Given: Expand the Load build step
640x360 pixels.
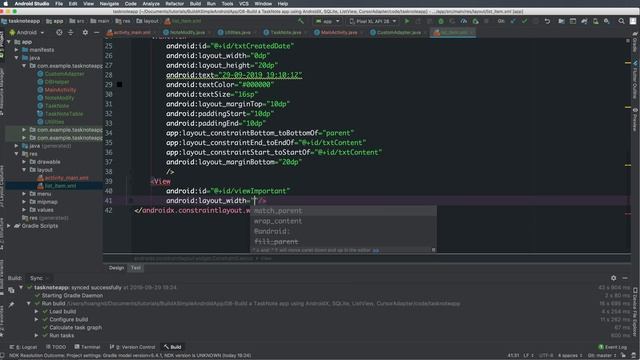Looking at the screenshot, I should (36, 311).
